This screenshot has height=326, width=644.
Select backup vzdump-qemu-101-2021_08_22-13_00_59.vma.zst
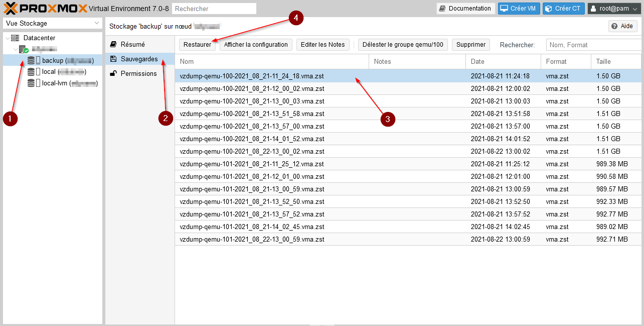pyautogui.click(x=252, y=240)
